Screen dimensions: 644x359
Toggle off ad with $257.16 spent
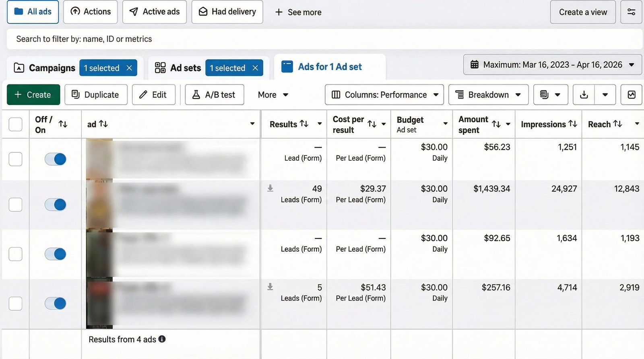pos(56,304)
